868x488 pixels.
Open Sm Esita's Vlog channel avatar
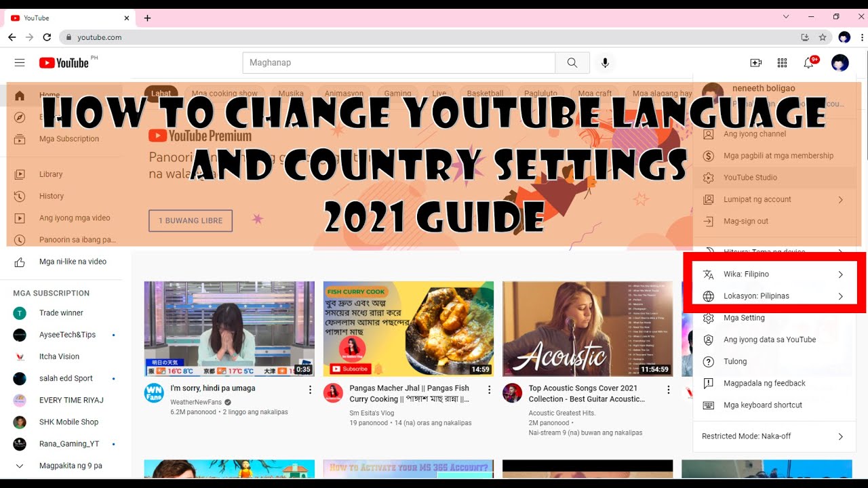[333, 393]
